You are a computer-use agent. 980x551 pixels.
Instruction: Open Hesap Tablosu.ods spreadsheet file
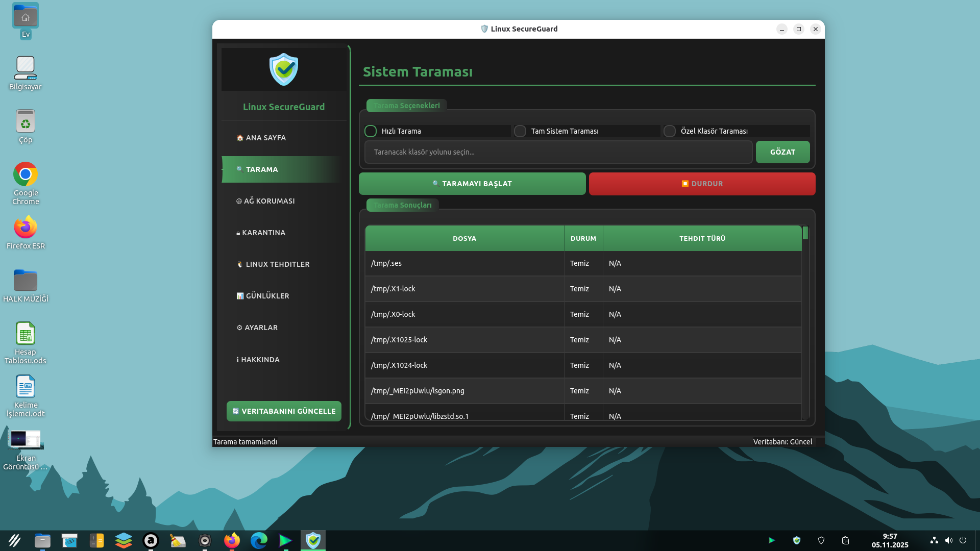[x=26, y=334]
